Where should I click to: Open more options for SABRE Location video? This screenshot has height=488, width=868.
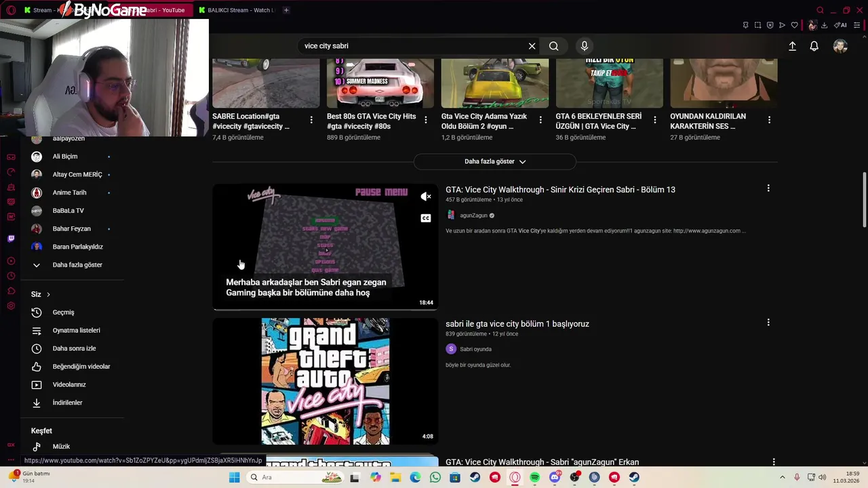coord(311,120)
